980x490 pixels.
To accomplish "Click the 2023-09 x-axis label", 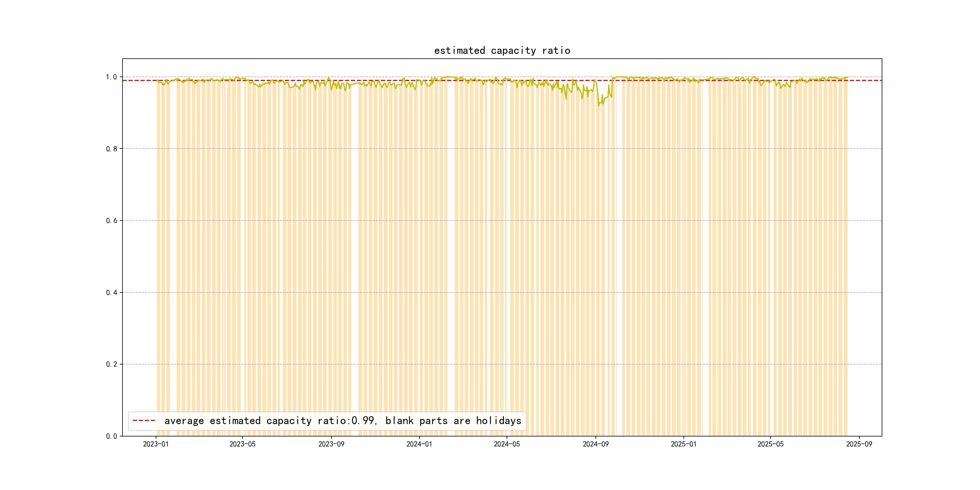I will [331, 444].
